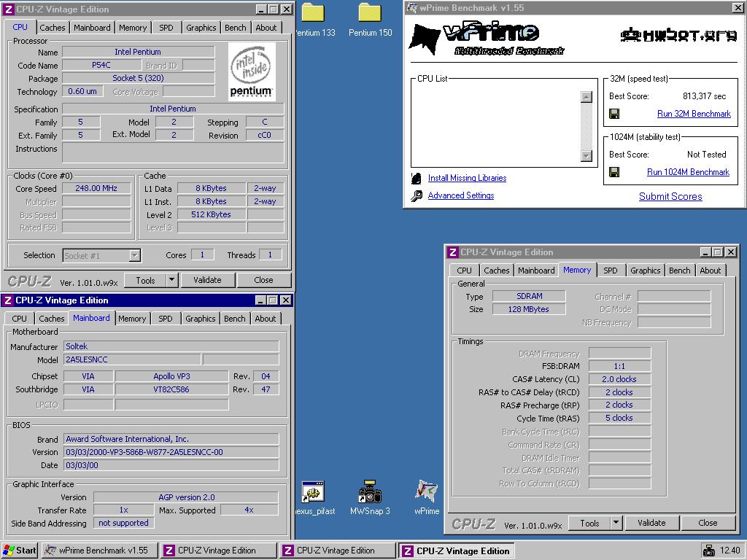
Task: Click the wPrime title bar icon
Action: coord(411,7)
